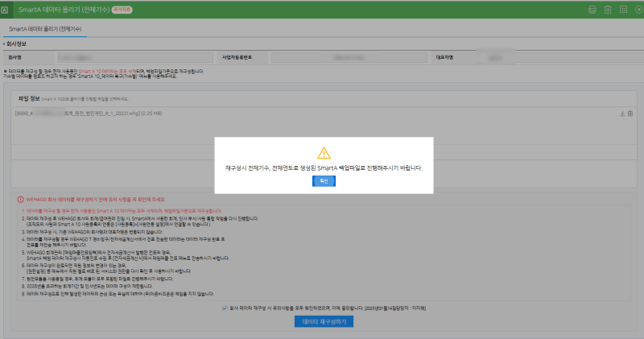Click notice item 9 about (주)더존비즈온 liability
This screenshot has height=339, width=644.
[118, 294]
